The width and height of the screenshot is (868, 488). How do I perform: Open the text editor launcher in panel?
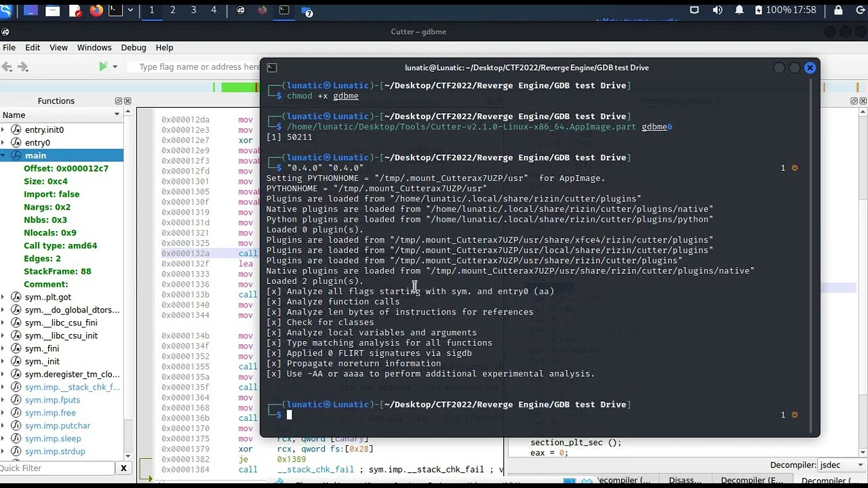coord(75,10)
